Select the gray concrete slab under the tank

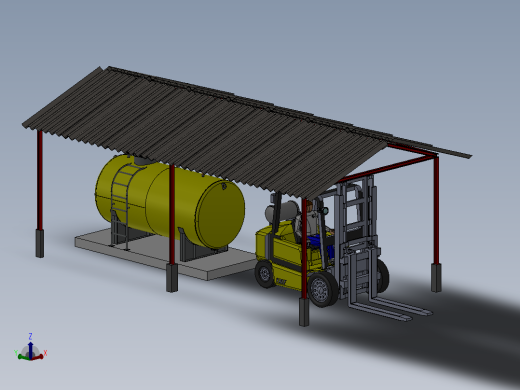[166, 254]
